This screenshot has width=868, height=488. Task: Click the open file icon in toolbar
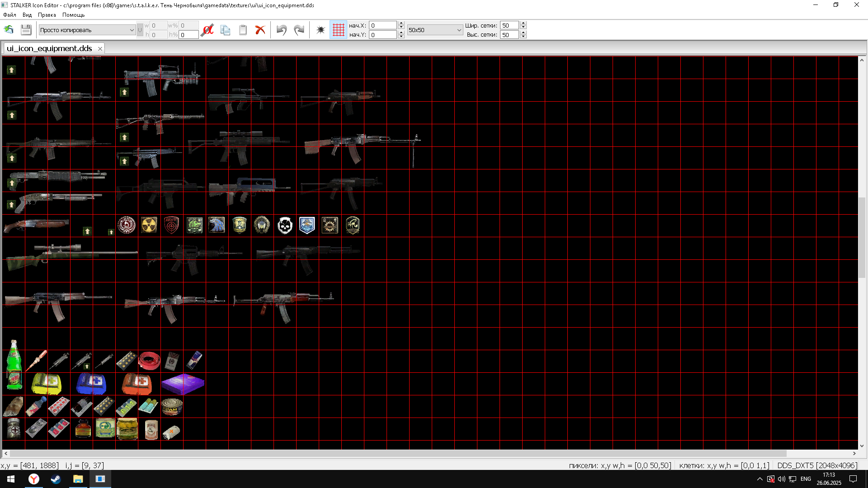9,30
